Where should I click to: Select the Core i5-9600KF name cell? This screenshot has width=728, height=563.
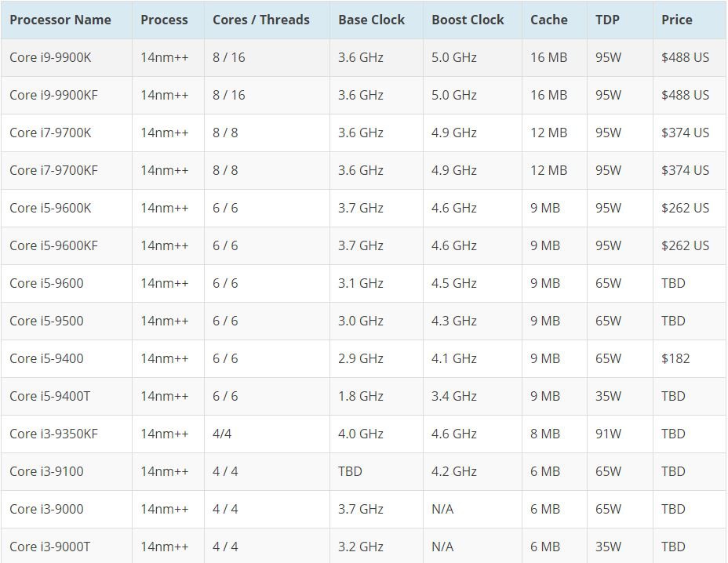54,245
